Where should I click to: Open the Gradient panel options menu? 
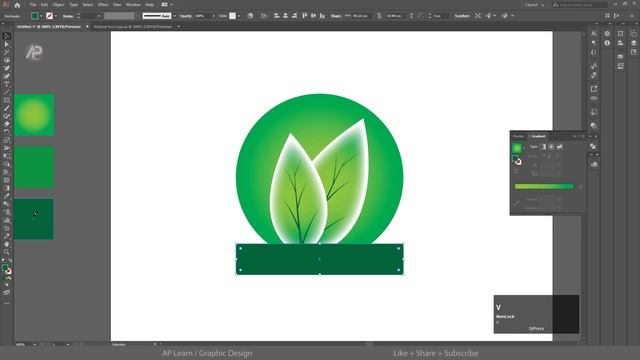point(583,136)
